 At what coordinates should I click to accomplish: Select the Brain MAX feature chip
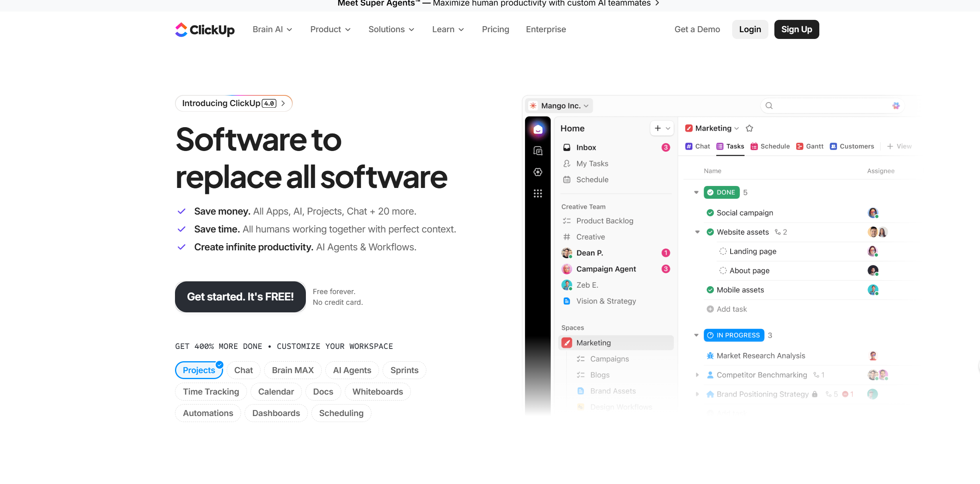pyautogui.click(x=293, y=370)
